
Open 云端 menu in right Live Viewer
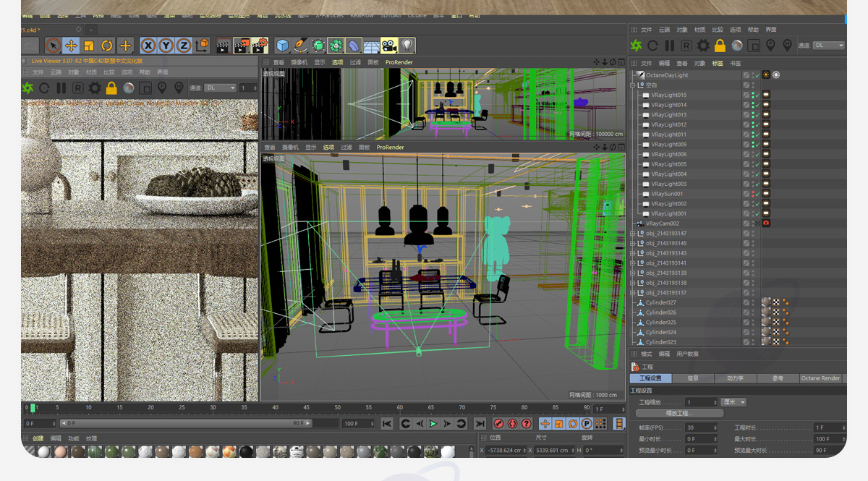tap(664, 30)
